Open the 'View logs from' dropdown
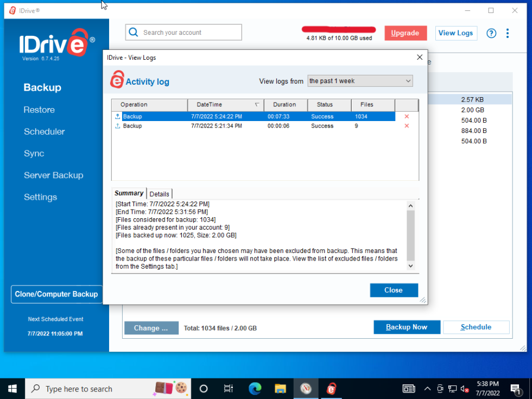Image resolution: width=532 pixels, height=399 pixels. [360, 81]
